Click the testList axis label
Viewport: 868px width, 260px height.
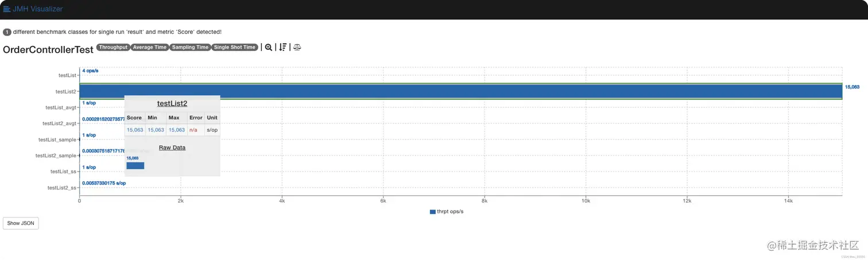(x=67, y=75)
